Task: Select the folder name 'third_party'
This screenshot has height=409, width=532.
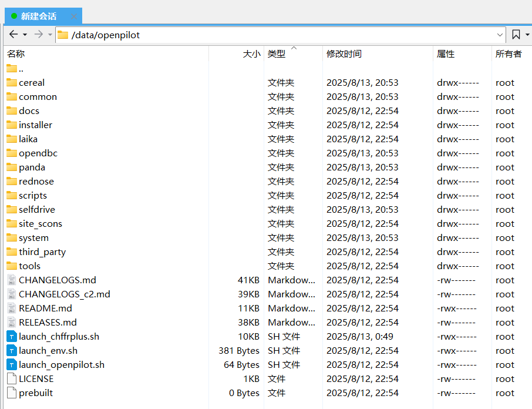Action: pyautogui.click(x=42, y=252)
